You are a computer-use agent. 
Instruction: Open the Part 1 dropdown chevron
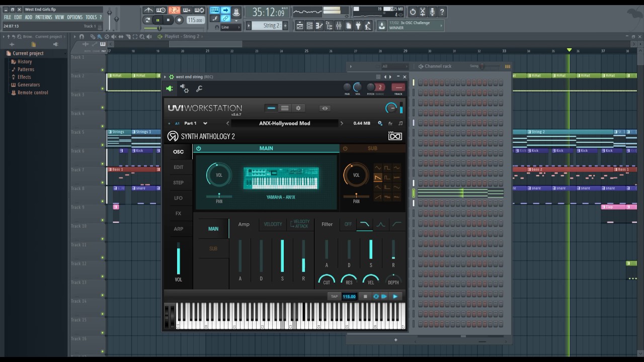click(x=205, y=123)
